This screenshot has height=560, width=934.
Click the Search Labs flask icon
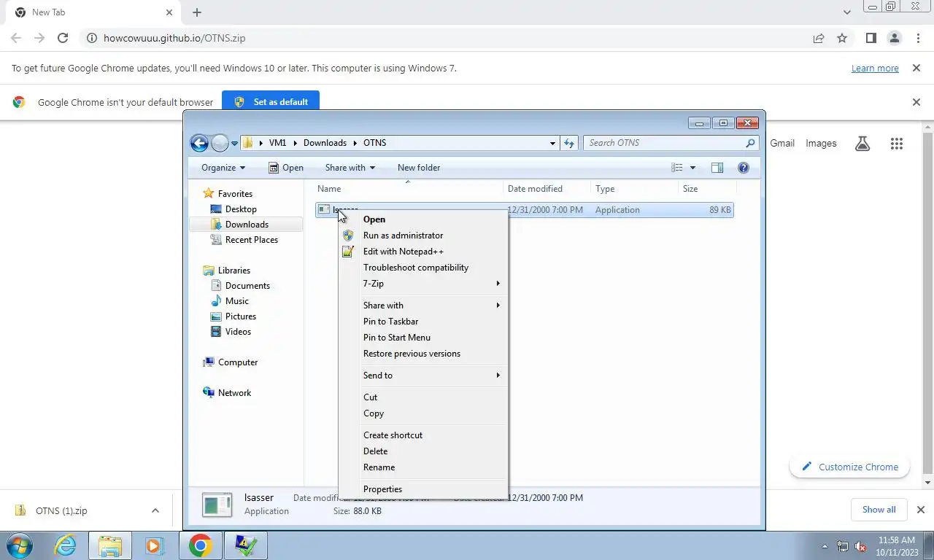click(x=862, y=144)
